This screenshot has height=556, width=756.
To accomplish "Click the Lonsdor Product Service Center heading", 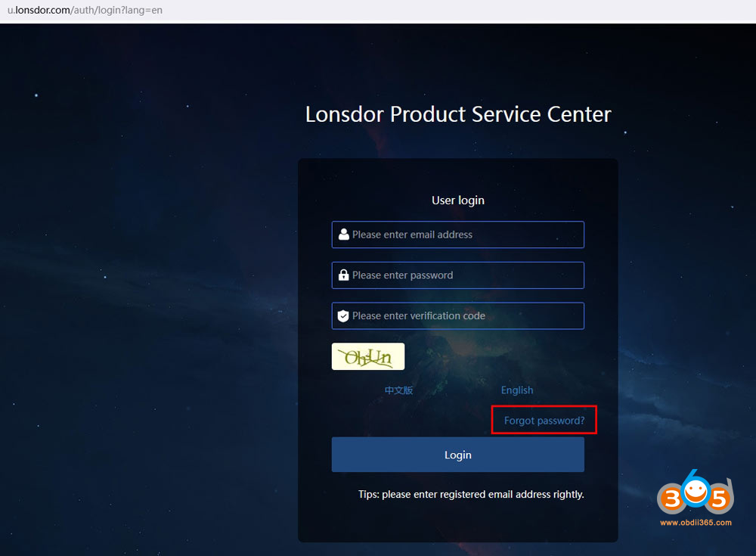I will (x=458, y=114).
